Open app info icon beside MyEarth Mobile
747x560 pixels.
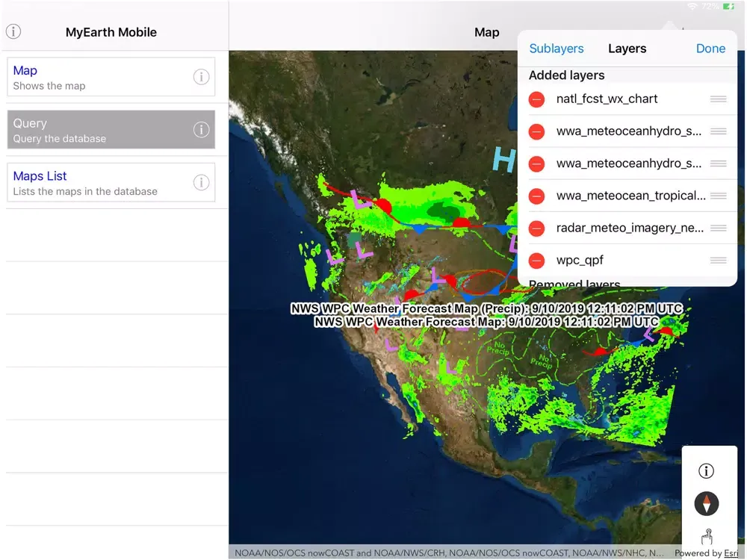coord(13,32)
